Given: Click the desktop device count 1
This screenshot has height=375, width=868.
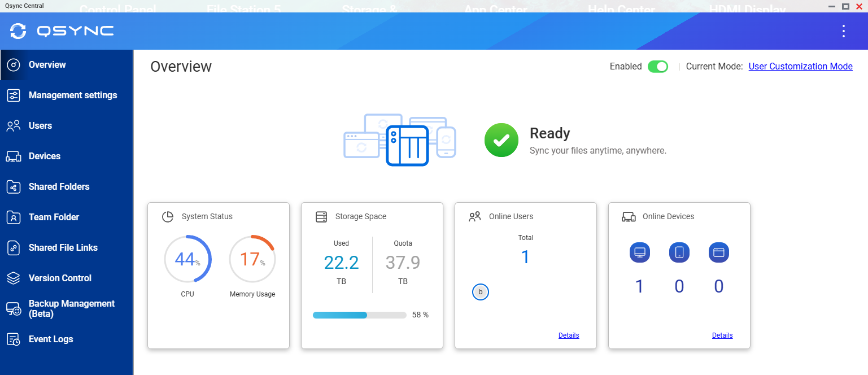Looking at the screenshot, I should [x=639, y=287].
